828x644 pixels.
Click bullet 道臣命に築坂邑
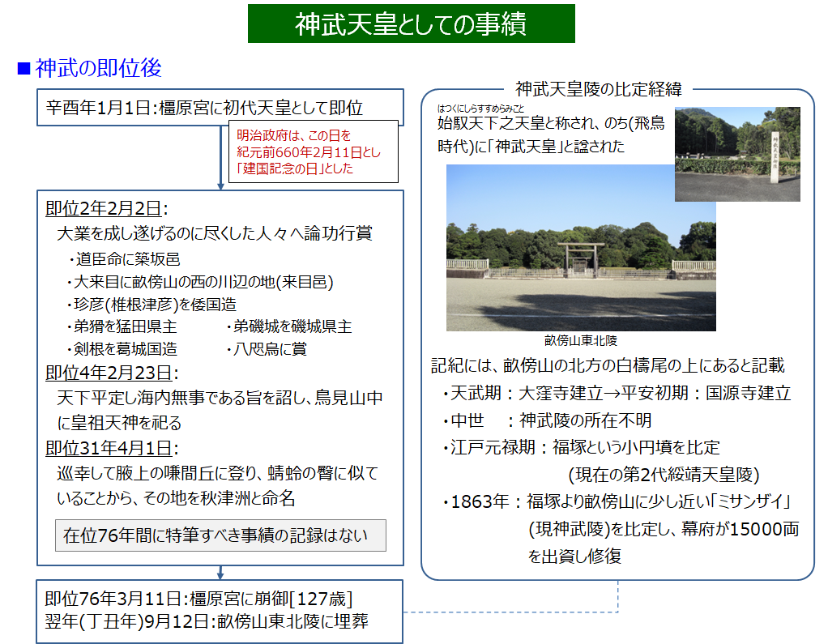[125, 258]
